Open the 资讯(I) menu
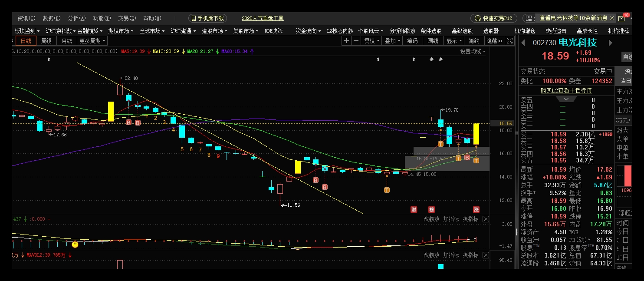Image resolution: width=644 pixels, height=281 pixels. [26, 18]
